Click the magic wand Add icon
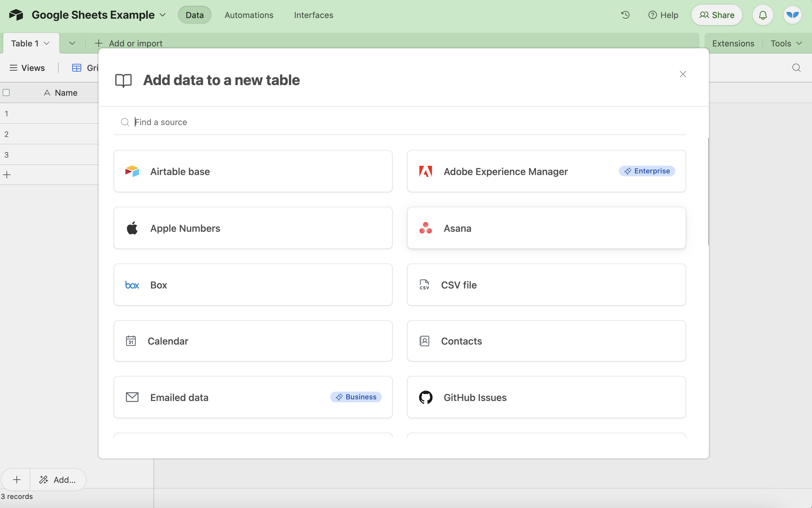812x508 pixels. pos(43,479)
